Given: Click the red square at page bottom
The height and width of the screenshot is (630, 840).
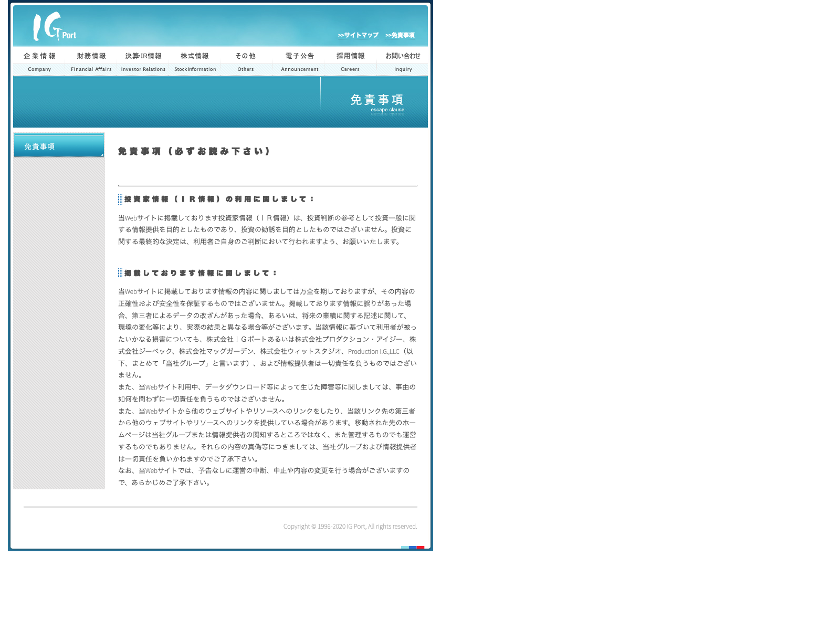Looking at the screenshot, I should (421, 548).
